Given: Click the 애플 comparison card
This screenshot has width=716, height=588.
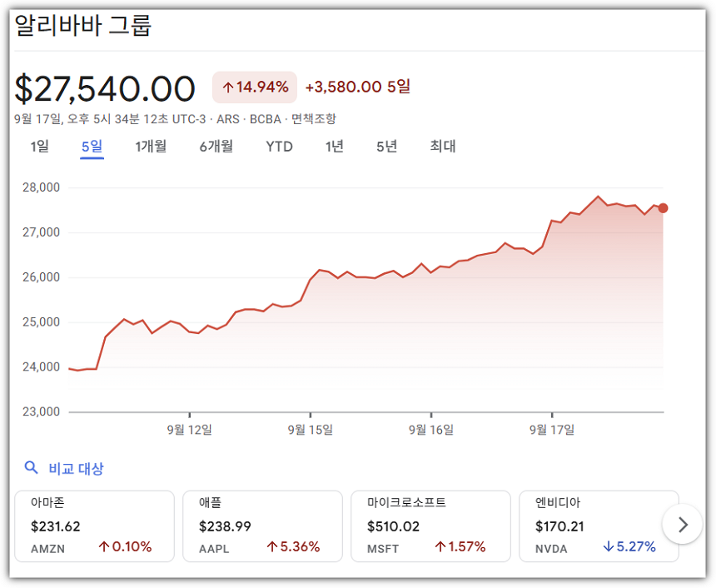Looking at the screenshot, I should [x=263, y=526].
